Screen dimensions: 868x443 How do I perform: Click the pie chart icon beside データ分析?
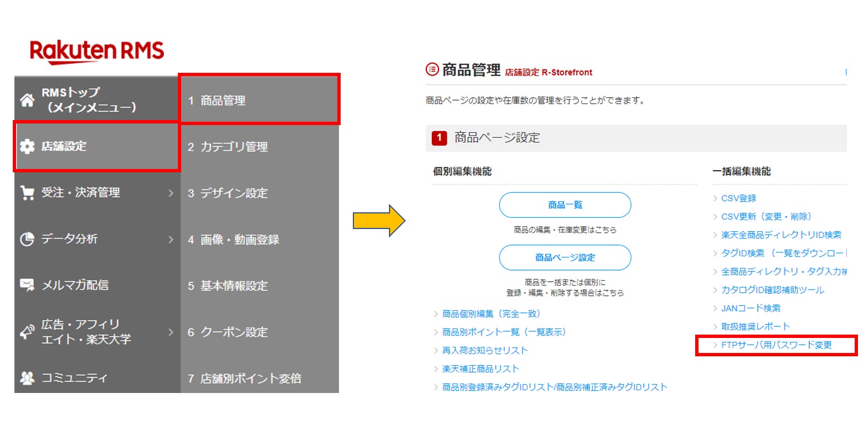(27, 239)
